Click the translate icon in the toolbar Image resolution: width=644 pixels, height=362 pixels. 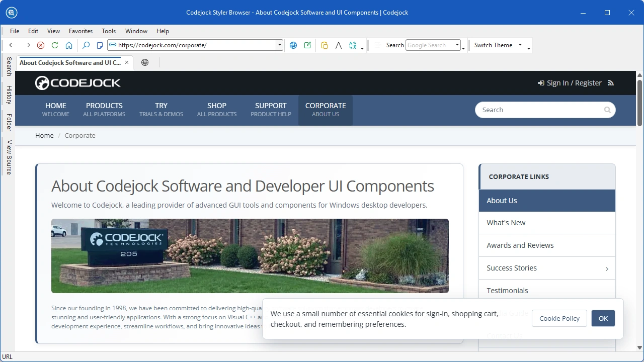click(x=353, y=45)
